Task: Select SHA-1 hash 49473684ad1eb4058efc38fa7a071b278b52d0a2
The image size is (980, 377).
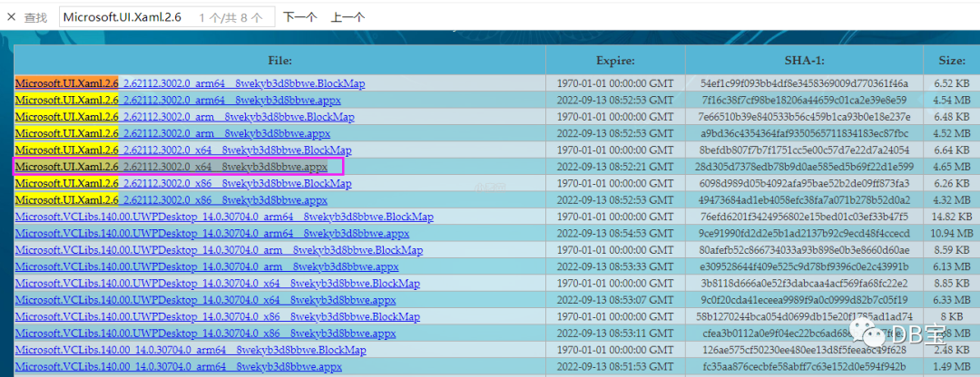Action: [x=804, y=200]
